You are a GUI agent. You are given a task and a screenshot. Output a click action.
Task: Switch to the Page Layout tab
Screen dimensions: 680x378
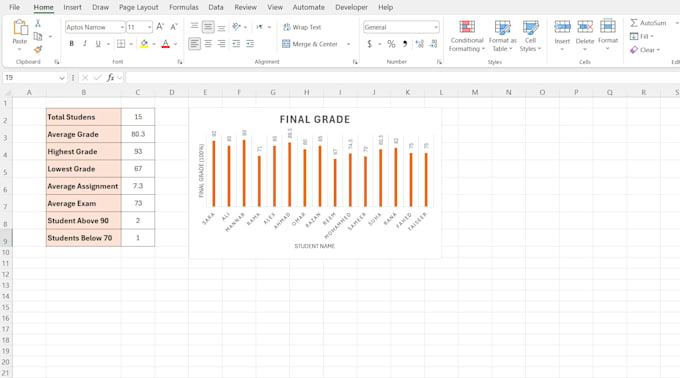pyautogui.click(x=139, y=7)
